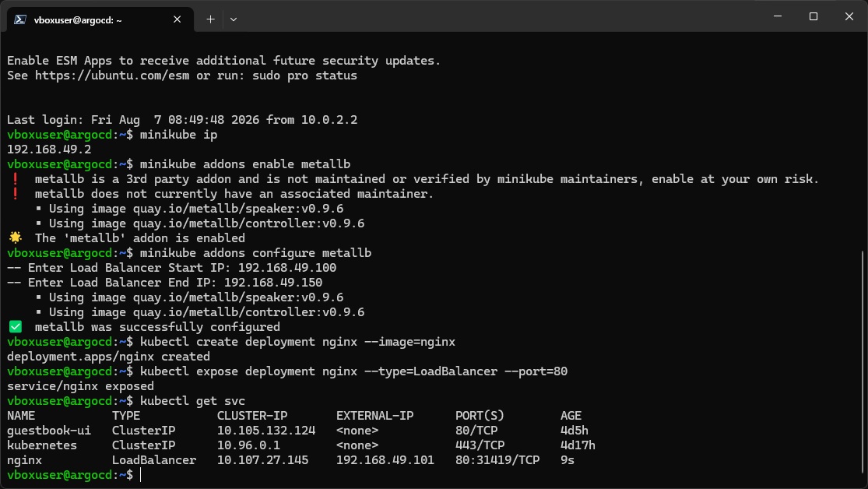Open the https://ubuntu.com/esm link
868x489 pixels.
[x=112, y=76]
